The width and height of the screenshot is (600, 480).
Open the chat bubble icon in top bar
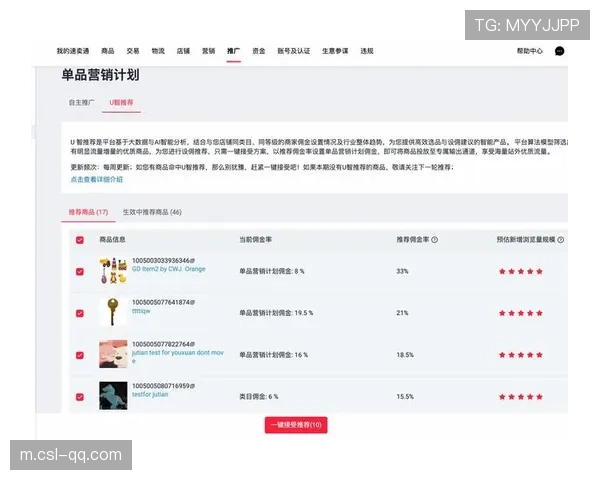pyautogui.click(x=559, y=51)
